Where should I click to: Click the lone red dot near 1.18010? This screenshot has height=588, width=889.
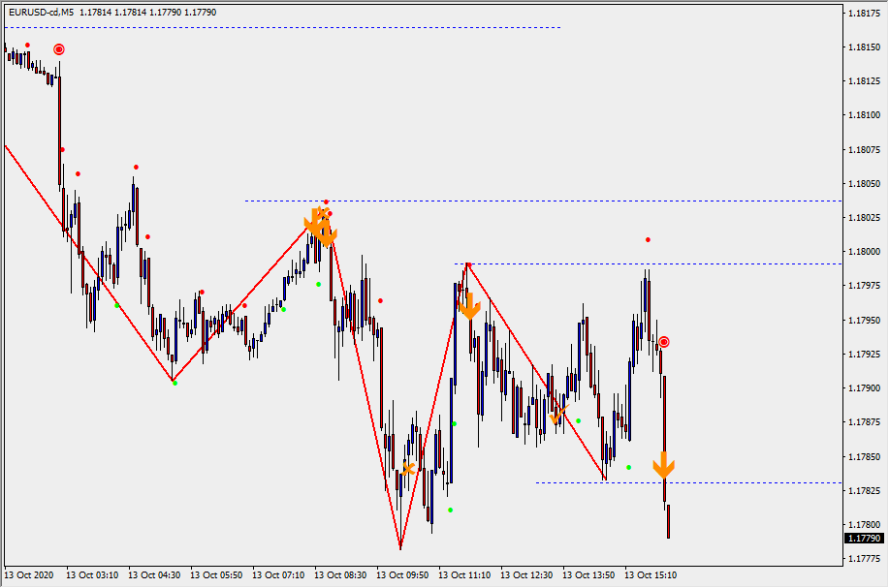pyautogui.click(x=648, y=239)
